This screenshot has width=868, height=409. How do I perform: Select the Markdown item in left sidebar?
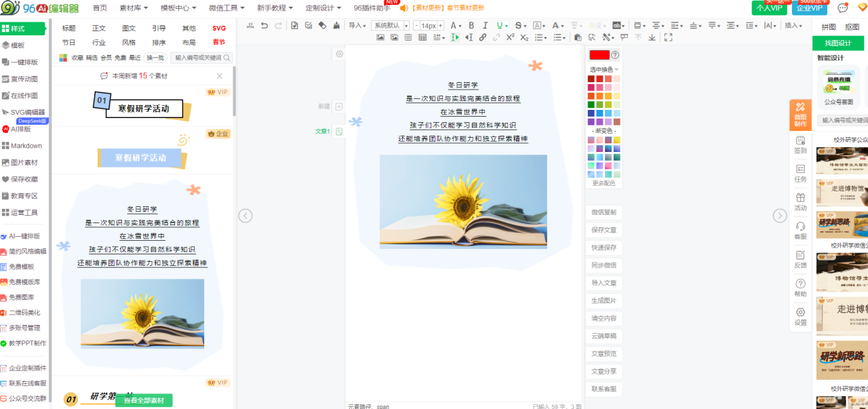click(x=26, y=146)
